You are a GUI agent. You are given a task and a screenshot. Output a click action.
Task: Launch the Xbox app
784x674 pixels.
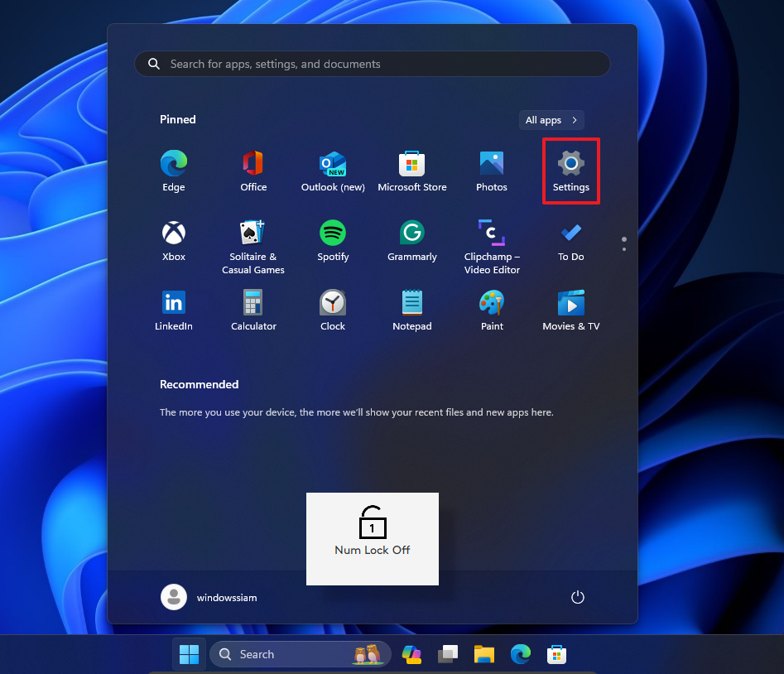[x=174, y=241]
